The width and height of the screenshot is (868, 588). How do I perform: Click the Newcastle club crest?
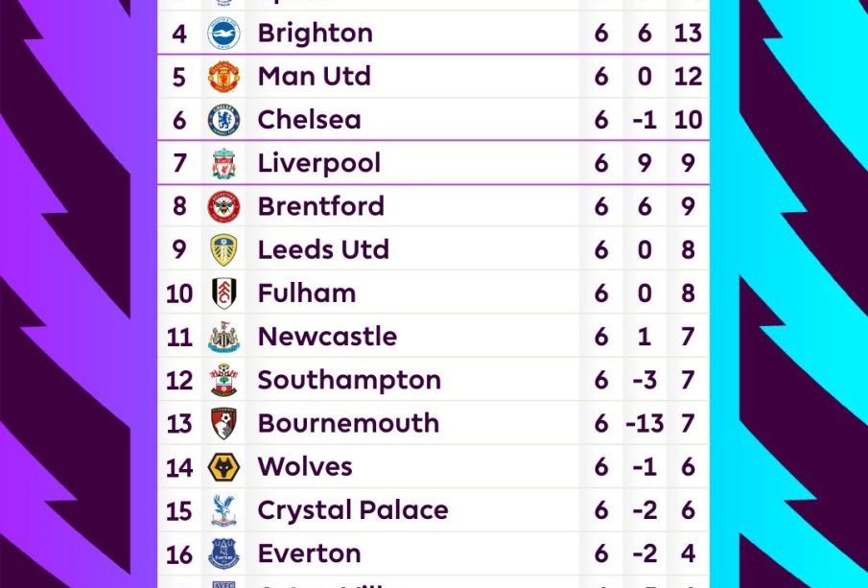pyautogui.click(x=223, y=337)
